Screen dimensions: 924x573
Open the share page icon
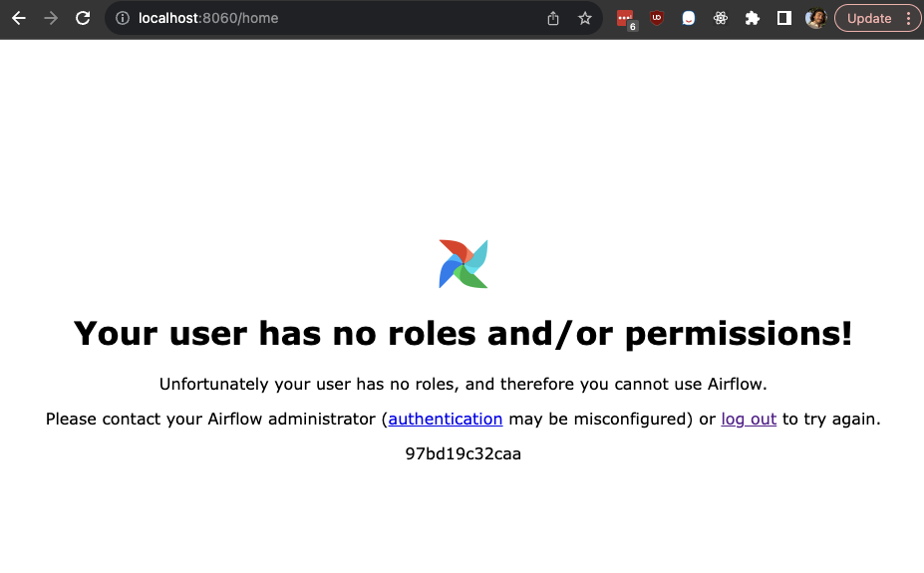coord(553,18)
